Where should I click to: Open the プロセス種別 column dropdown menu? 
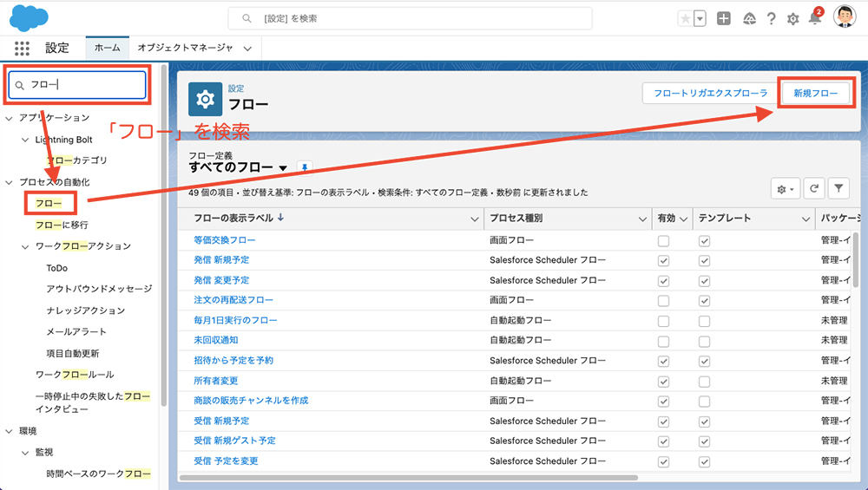pyautogui.click(x=642, y=219)
